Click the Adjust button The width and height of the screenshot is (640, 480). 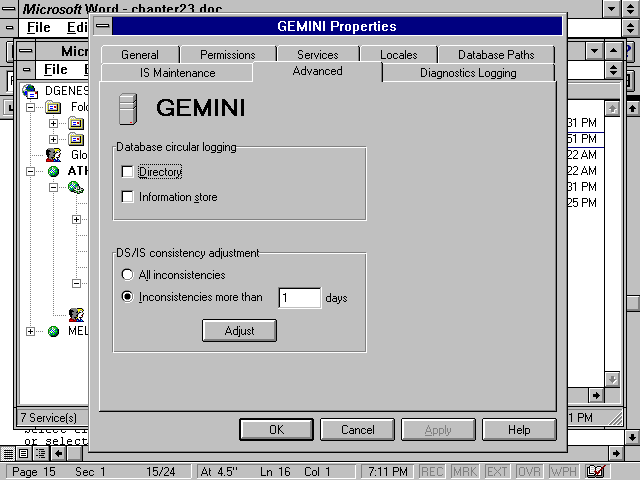[x=239, y=331]
